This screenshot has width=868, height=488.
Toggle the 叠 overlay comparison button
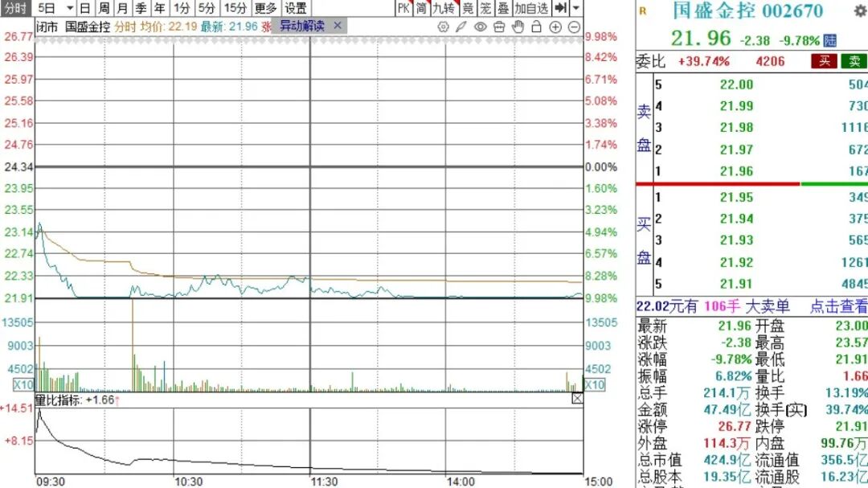point(502,9)
